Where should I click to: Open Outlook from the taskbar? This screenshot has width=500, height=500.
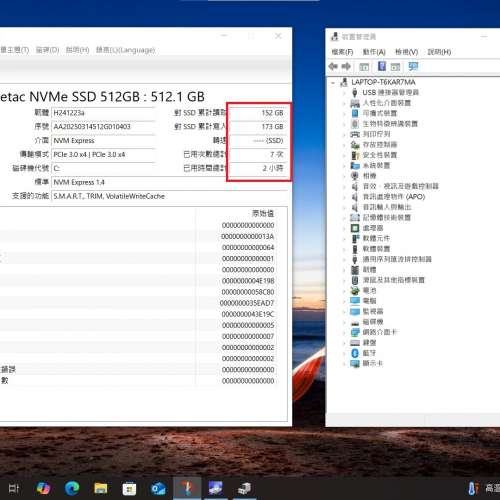point(158,489)
